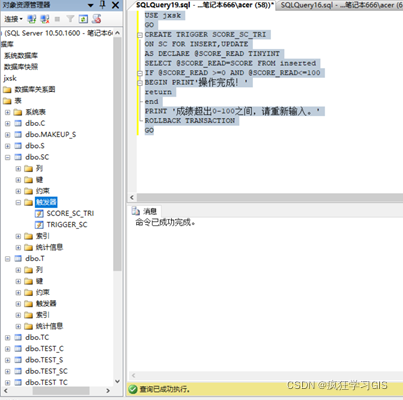The height and width of the screenshot is (400, 403).
Task: Click the green check status bar icon
Action: click(x=133, y=389)
